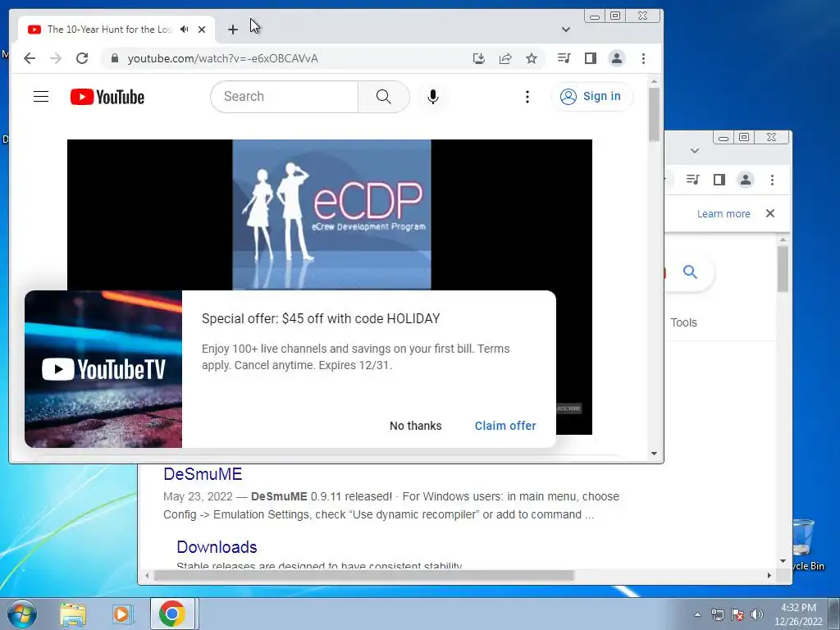Dismiss the Learn more infobar

click(x=770, y=213)
